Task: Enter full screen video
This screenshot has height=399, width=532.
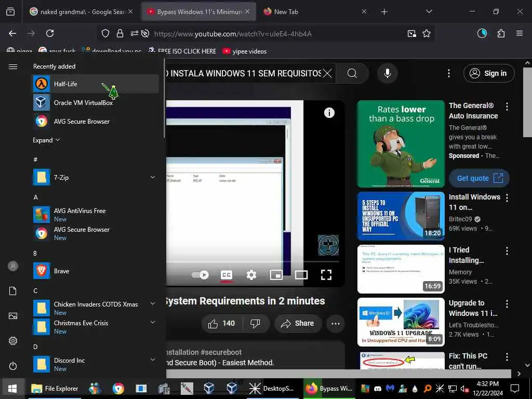Action: click(326, 275)
